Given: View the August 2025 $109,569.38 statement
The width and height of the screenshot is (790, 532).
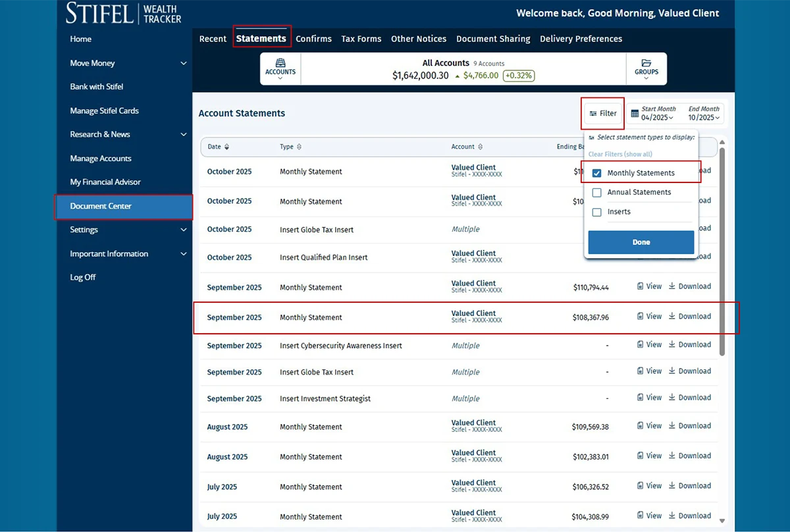Looking at the screenshot, I should (649, 426).
